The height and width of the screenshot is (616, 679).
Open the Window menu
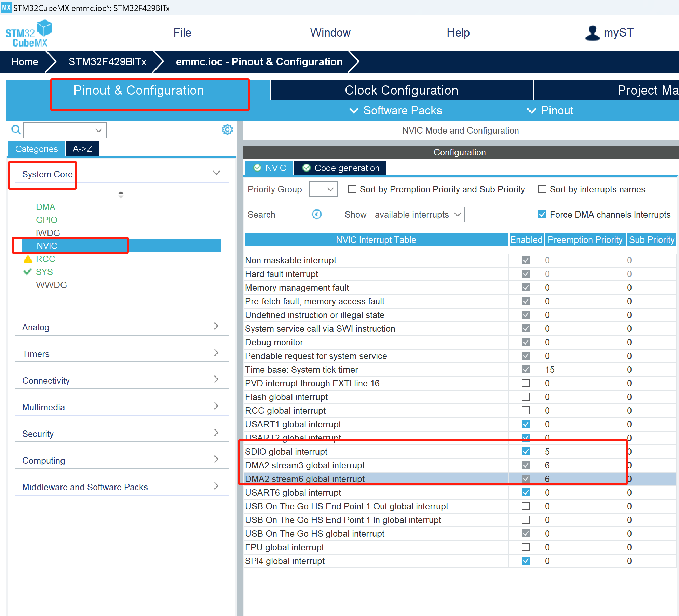coord(330,33)
